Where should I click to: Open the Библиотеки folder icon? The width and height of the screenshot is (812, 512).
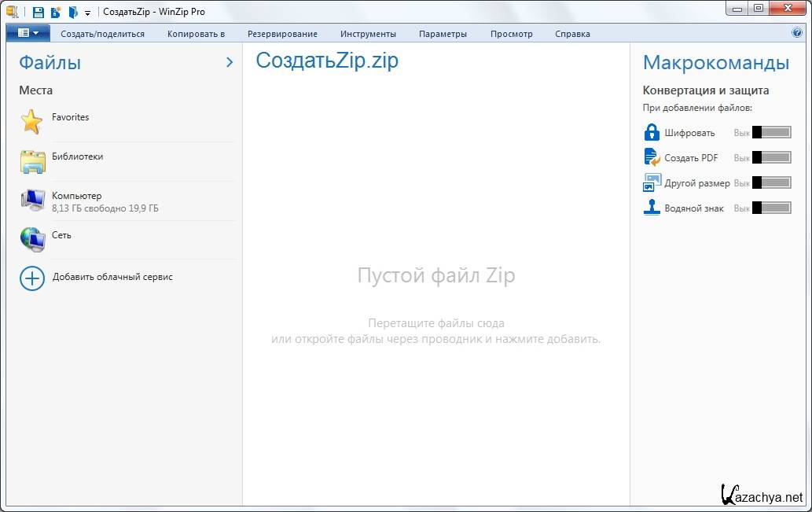pos(32,161)
